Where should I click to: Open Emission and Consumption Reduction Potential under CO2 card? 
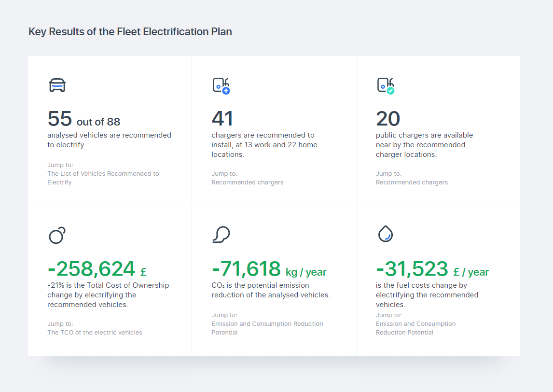pyautogui.click(x=267, y=328)
